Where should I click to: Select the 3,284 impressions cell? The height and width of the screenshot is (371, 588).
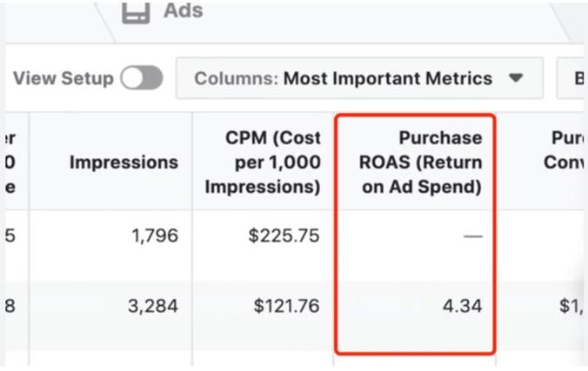tap(155, 305)
